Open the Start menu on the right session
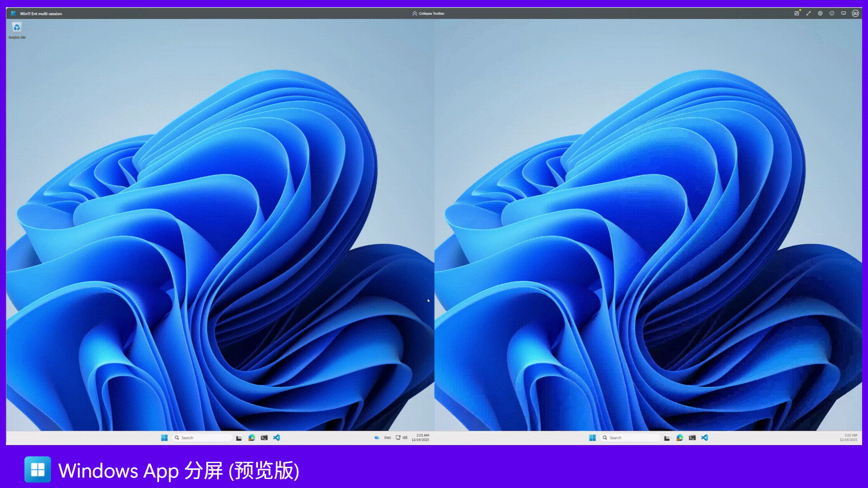This screenshot has height=488, width=868. 593,437
